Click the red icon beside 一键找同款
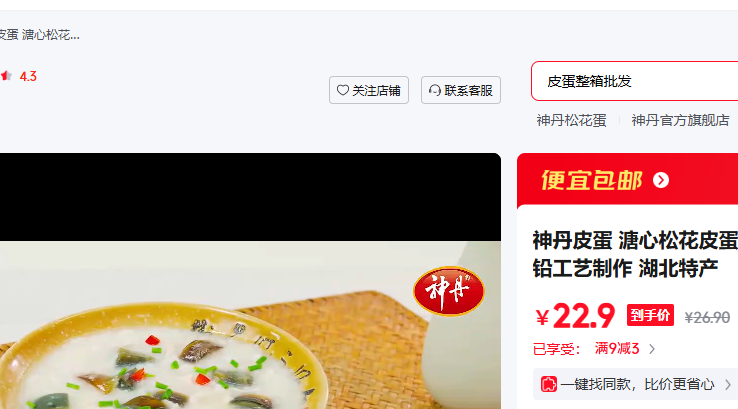 point(548,384)
